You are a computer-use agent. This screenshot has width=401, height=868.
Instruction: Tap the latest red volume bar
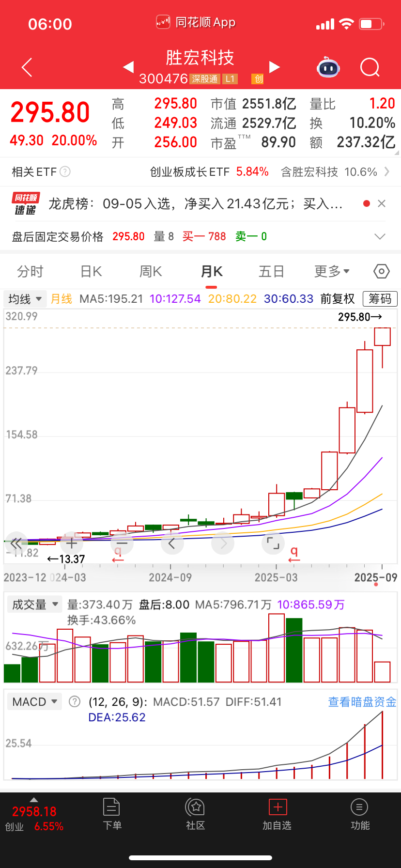click(382, 672)
